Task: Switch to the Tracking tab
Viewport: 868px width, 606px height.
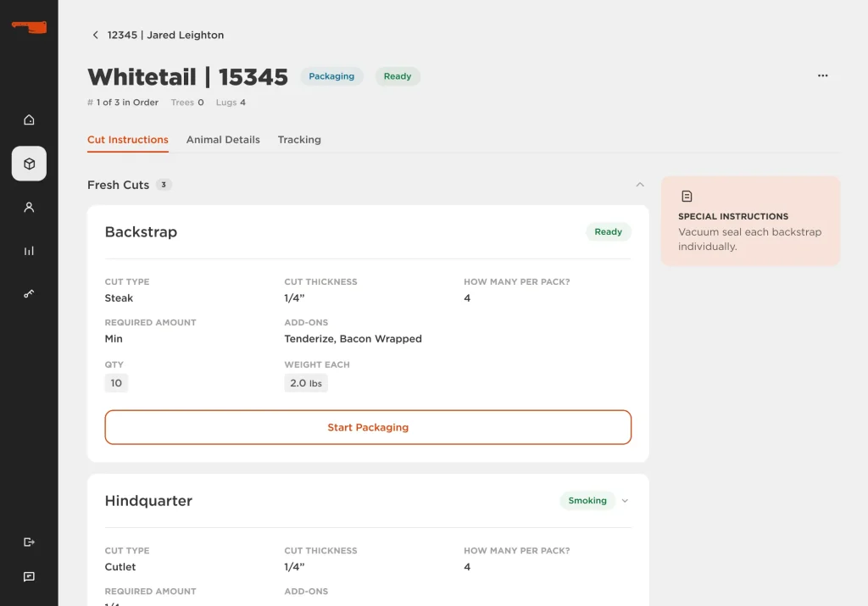Action: (299, 140)
